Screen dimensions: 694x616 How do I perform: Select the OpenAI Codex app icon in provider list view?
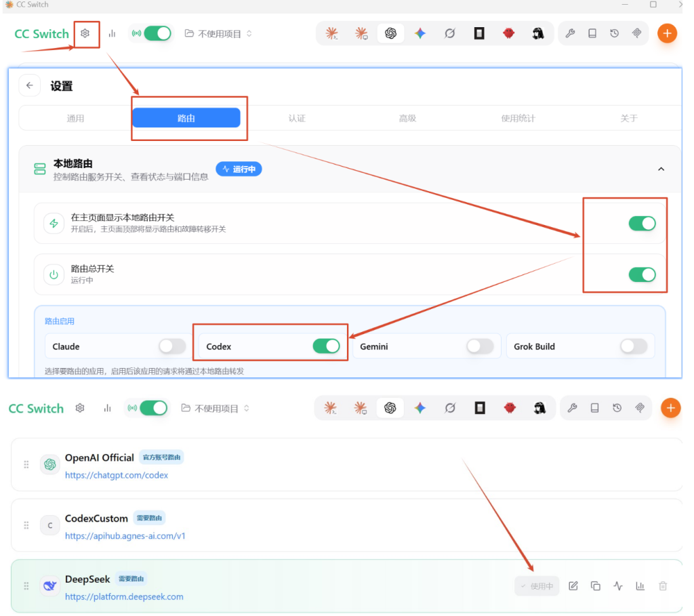390,408
